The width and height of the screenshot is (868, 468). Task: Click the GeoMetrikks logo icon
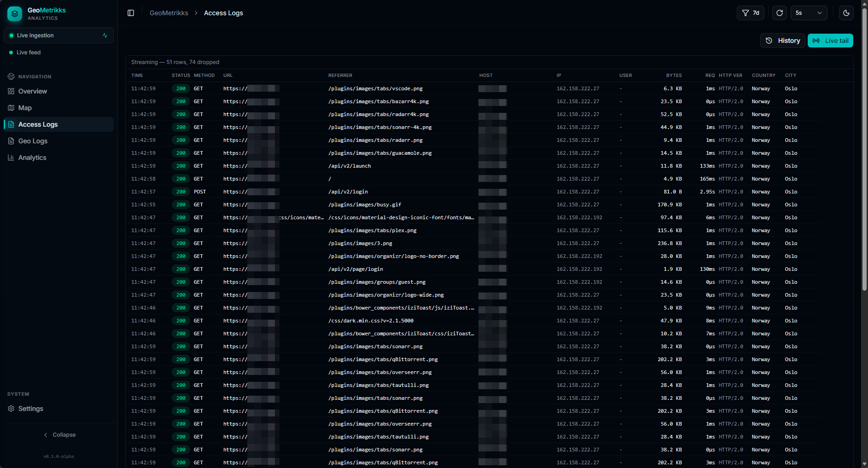(15, 14)
